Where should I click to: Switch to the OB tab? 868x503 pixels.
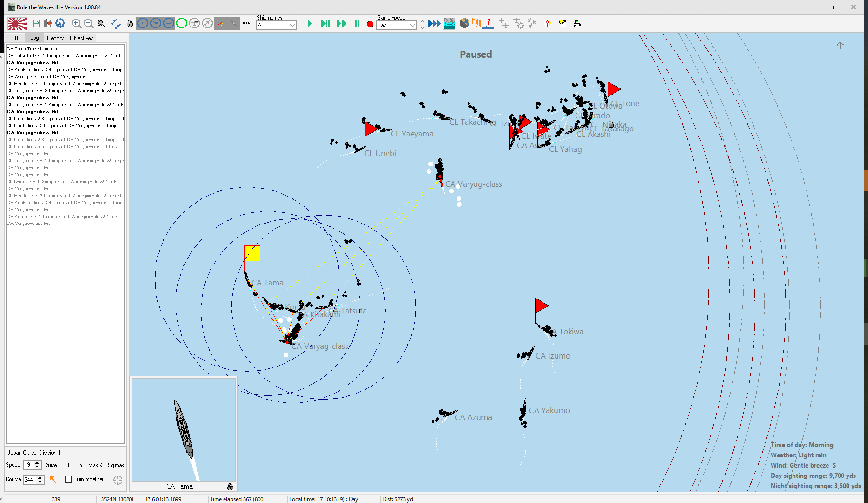[x=14, y=38]
